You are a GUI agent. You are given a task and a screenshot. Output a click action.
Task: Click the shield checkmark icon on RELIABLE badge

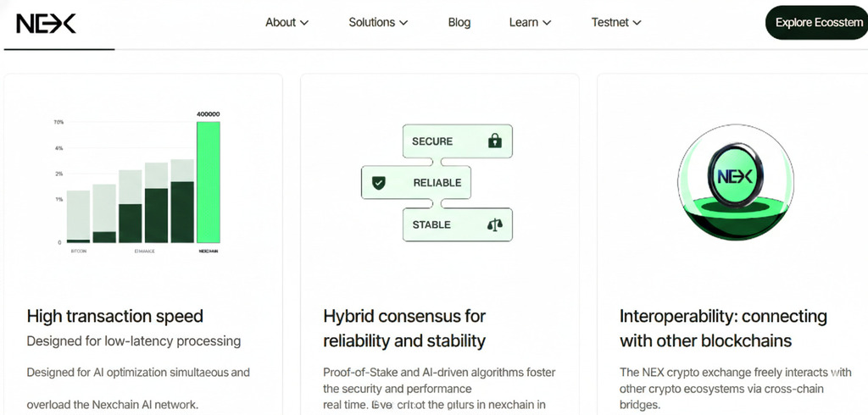click(x=379, y=183)
